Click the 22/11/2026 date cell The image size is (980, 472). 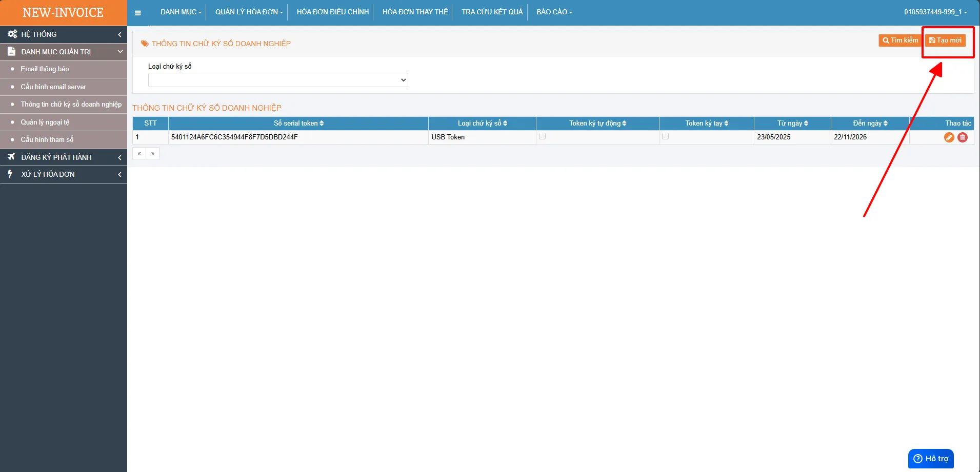click(x=870, y=137)
